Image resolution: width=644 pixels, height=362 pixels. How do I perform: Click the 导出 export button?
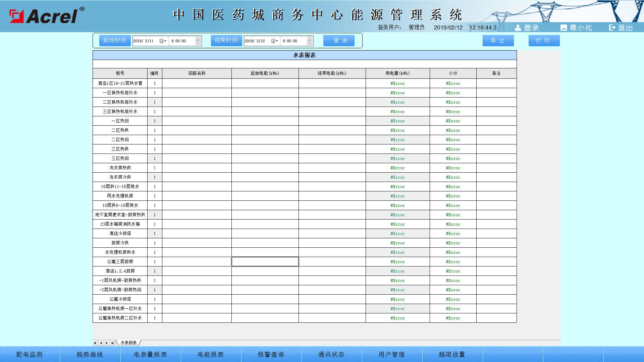pos(498,41)
